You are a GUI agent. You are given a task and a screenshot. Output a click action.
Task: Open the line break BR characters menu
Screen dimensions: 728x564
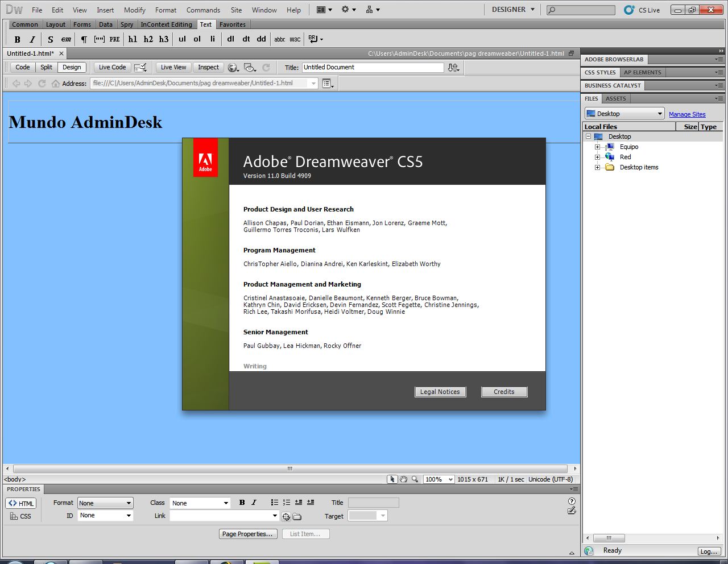point(316,39)
